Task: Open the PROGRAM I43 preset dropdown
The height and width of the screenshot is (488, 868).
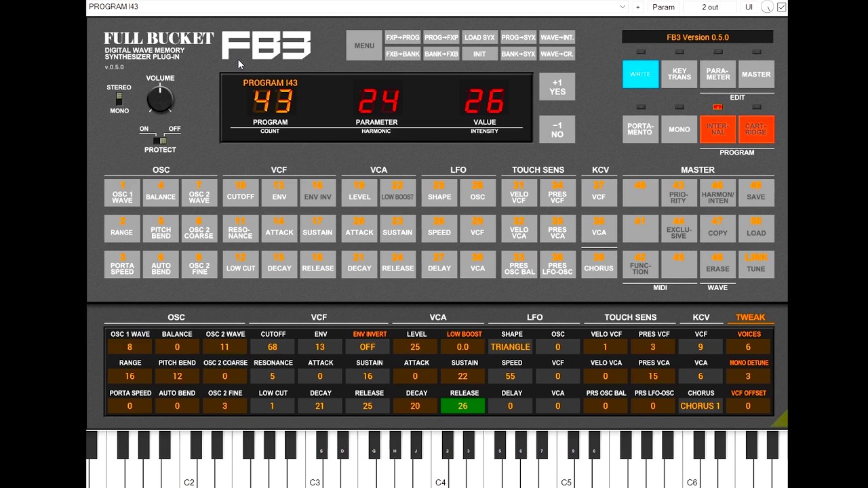Action: (x=357, y=7)
